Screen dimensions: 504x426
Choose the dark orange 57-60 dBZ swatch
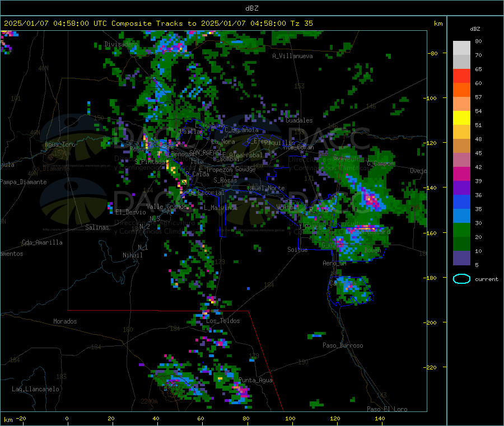coord(461,90)
